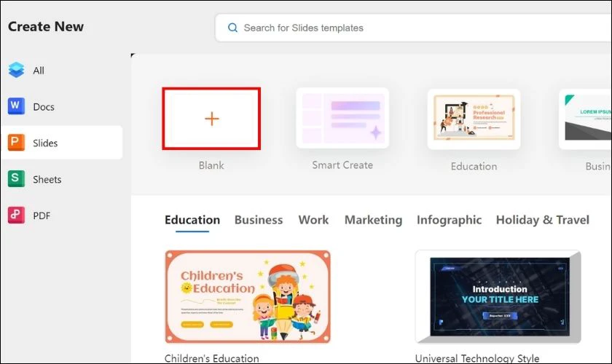The height and width of the screenshot is (364, 612).
Task: Open the Professional Research Education thumbnail
Action: tap(474, 119)
